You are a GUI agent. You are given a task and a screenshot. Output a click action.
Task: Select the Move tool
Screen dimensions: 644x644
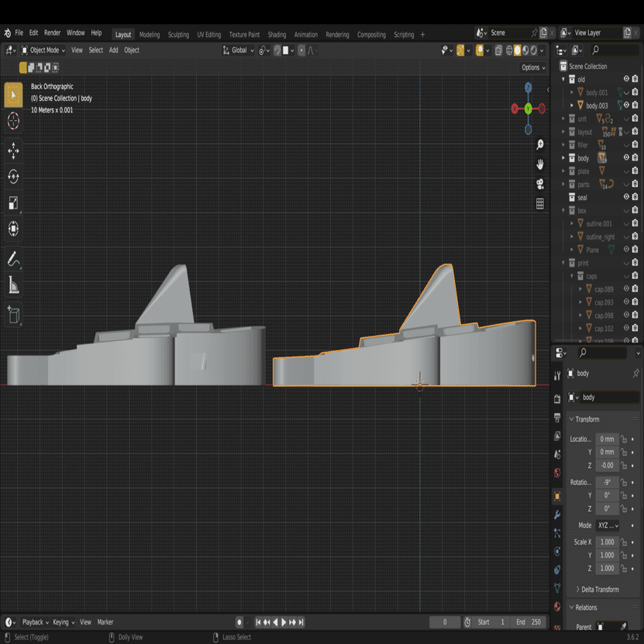point(13,151)
